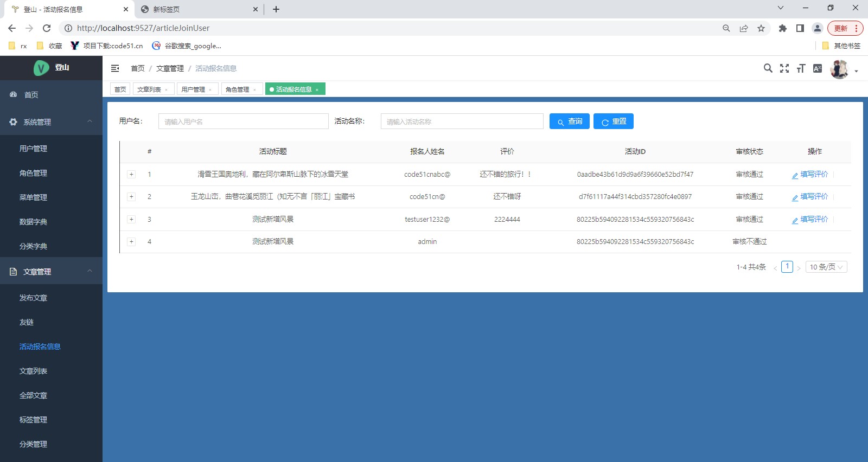The width and height of the screenshot is (868, 462).
Task: Click 首页 in breadcrumb
Action: coord(138,68)
